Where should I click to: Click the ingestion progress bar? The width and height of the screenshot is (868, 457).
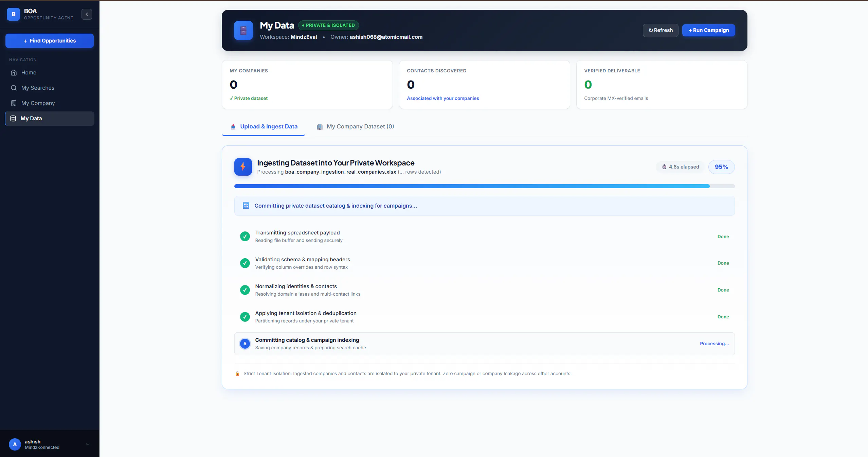coord(484,186)
